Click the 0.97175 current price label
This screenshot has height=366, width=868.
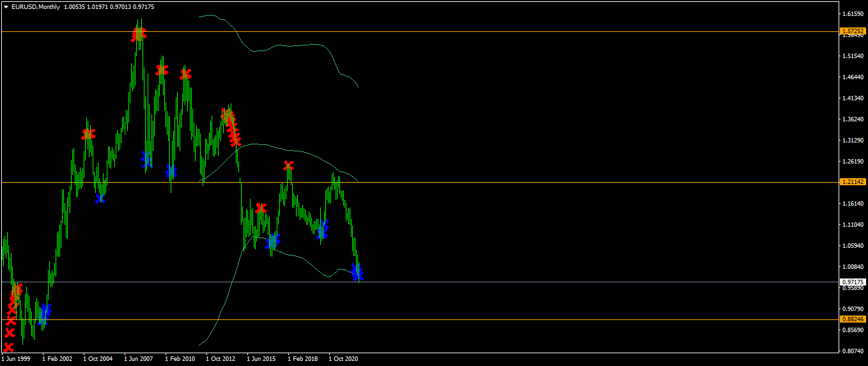[x=853, y=282]
